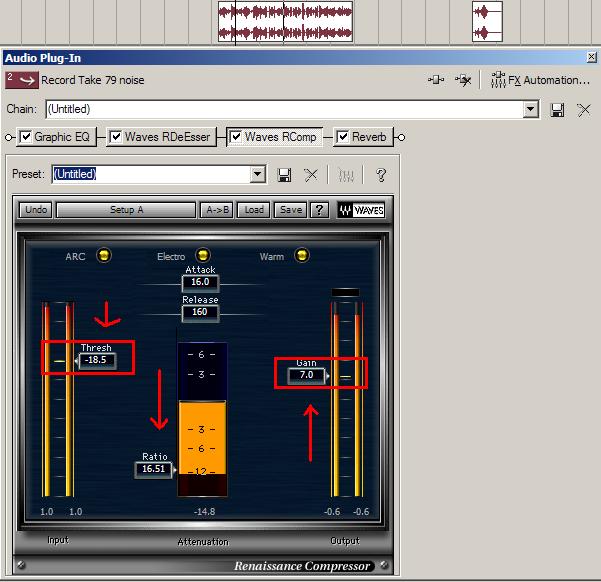Click the Preset (Untitled) text field

point(152,174)
